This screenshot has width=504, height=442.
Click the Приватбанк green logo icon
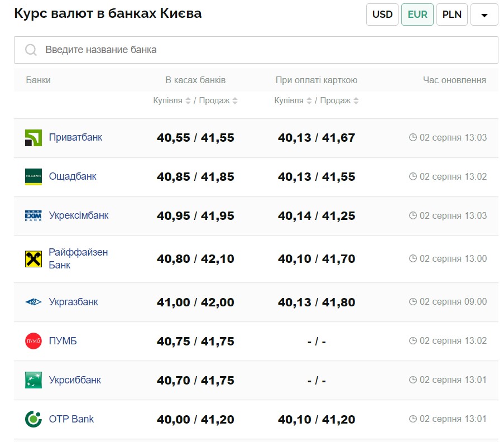(x=33, y=138)
